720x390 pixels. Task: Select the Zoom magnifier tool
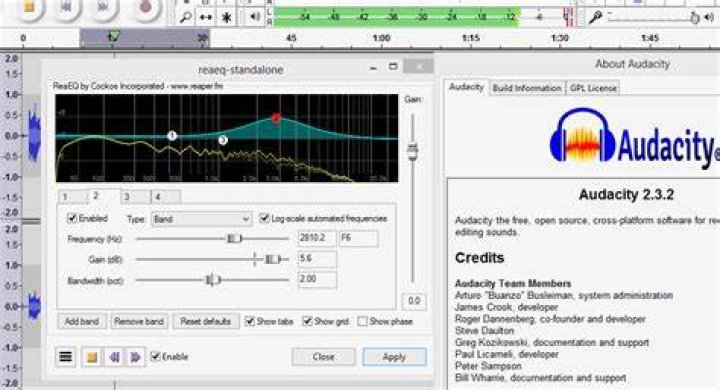click(186, 17)
